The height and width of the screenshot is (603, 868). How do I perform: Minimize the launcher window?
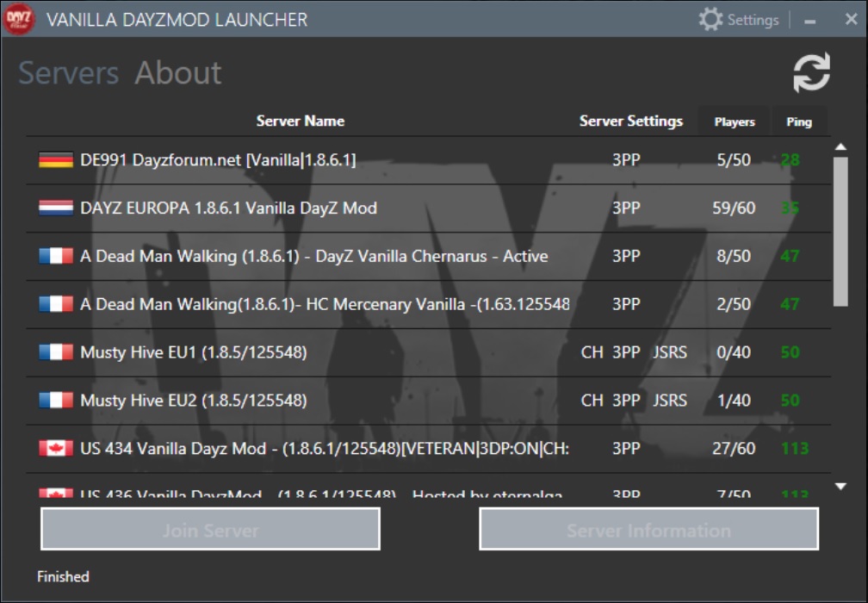click(809, 21)
